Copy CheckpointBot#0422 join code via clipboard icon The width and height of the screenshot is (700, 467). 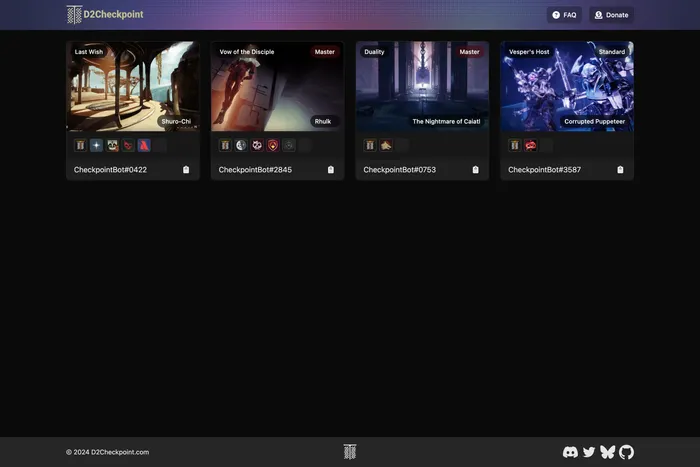pos(186,170)
